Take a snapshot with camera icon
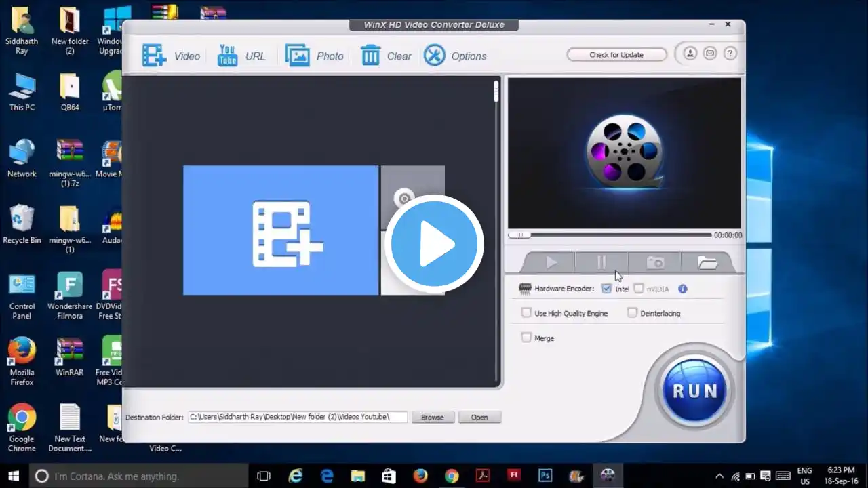The image size is (868, 488). (x=655, y=263)
